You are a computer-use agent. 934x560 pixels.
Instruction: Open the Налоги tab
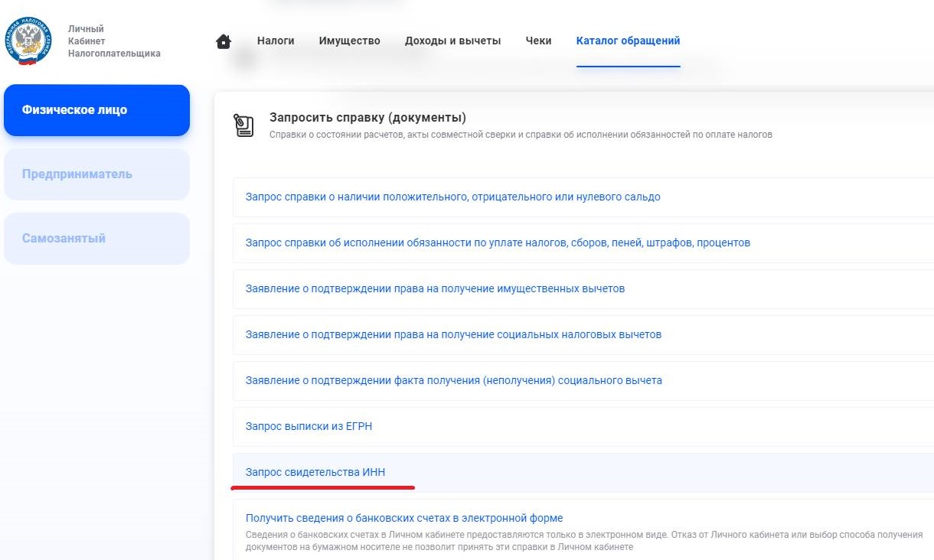(x=276, y=41)
